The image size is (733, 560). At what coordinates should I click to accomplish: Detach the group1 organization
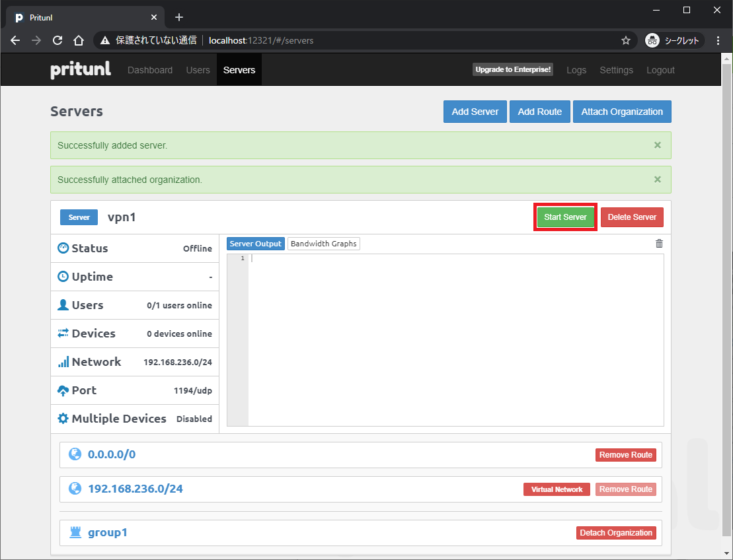(x=615, y=533)
